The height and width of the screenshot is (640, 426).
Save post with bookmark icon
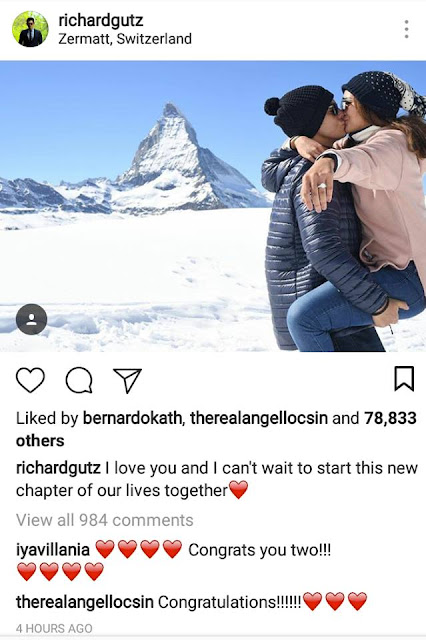pos(404,378)
